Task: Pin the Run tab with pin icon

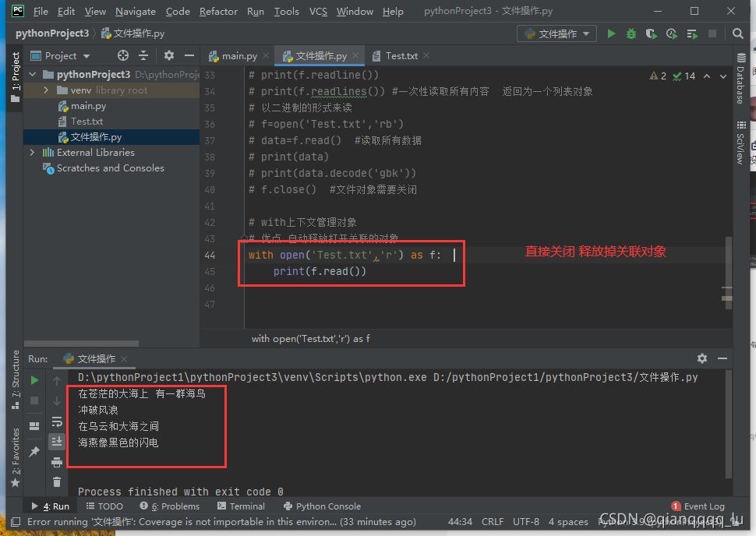Action: (34, 452)
